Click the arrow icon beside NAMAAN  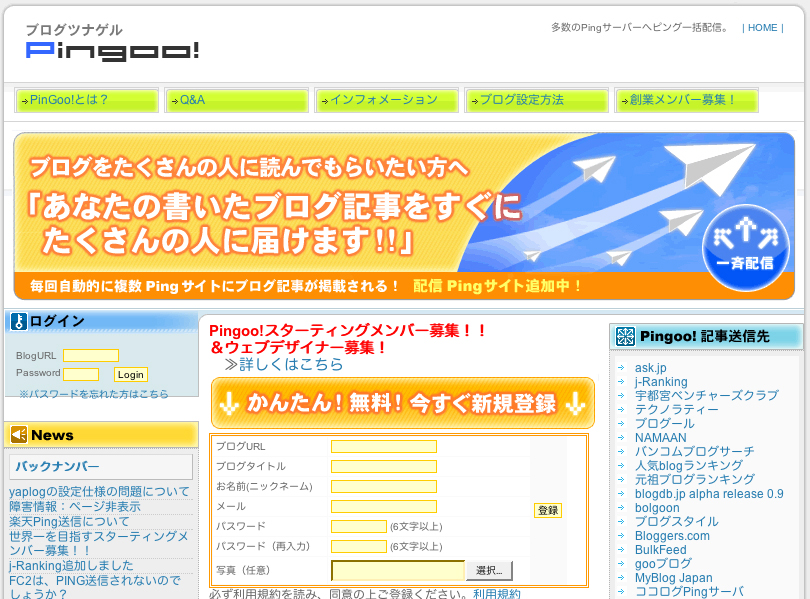click(621, 437)
